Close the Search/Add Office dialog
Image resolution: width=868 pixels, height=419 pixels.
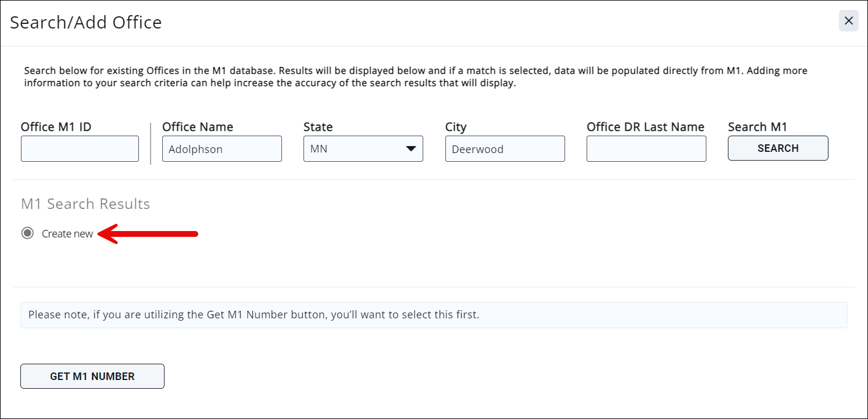click(x=848, y=20)
